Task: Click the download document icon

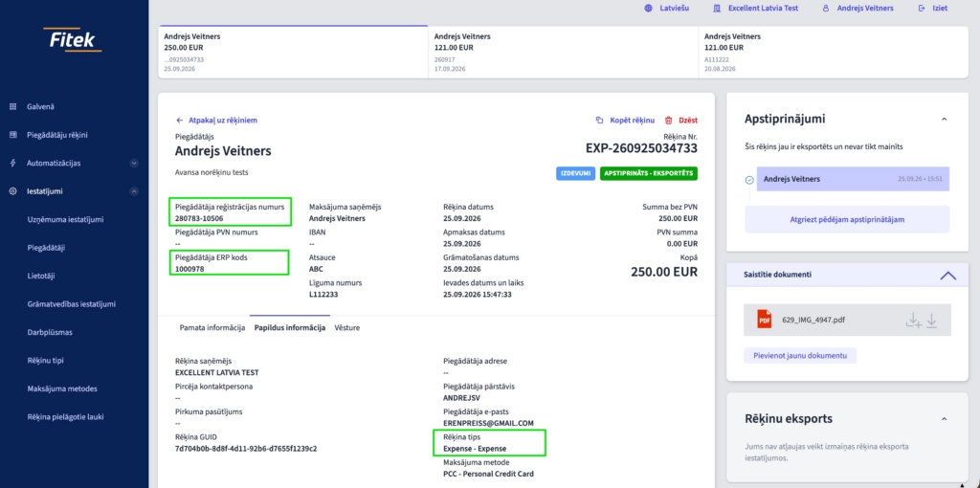Action: pos(931,320)
